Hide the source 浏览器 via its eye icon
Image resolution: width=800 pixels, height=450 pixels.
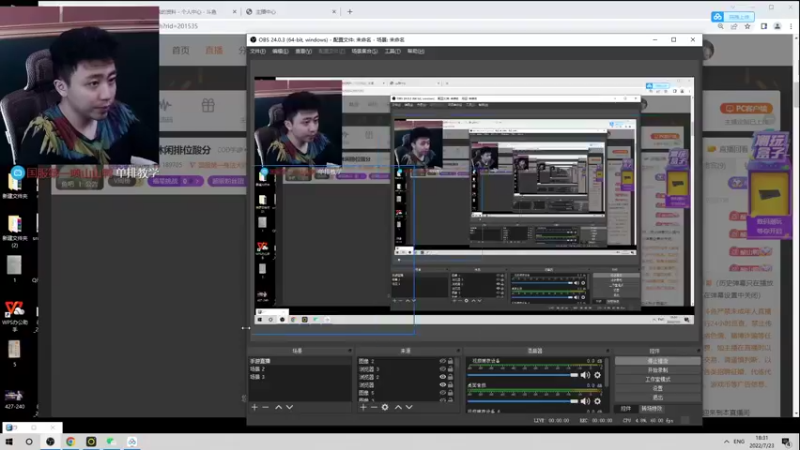442,385
